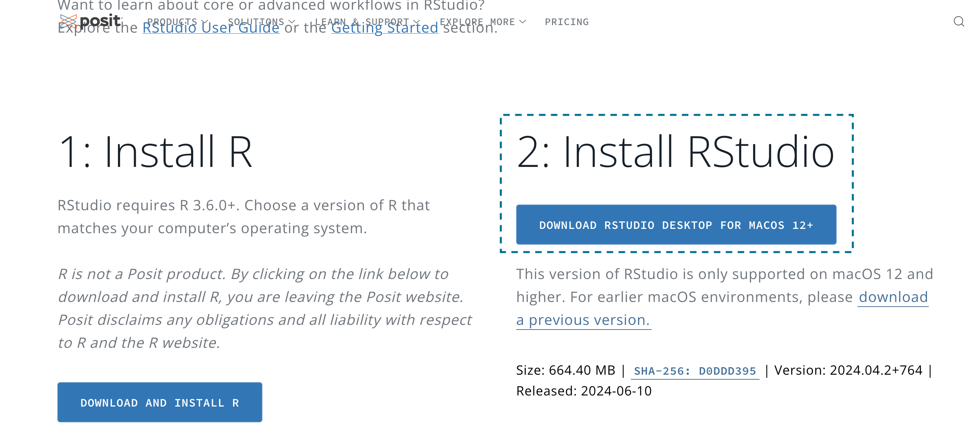This screenshot has height=437, width=980.
Task: Expand the Explore More menu
Action: pos(484,21)
